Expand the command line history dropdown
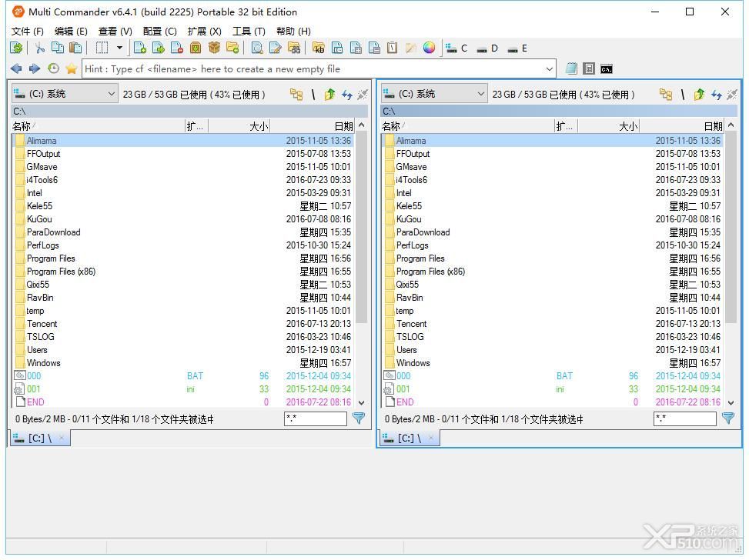The width and height of the screenshot is (749, 560). (550, 68)
